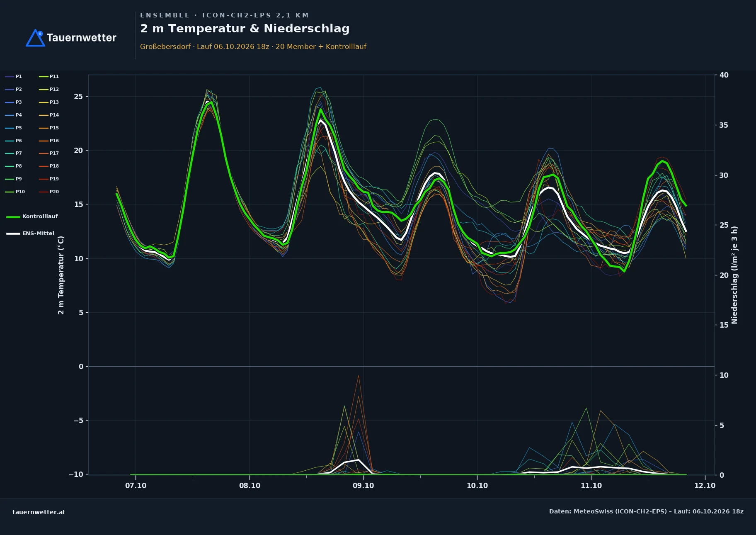Click the P16 legend item

[x=49, y=141]
